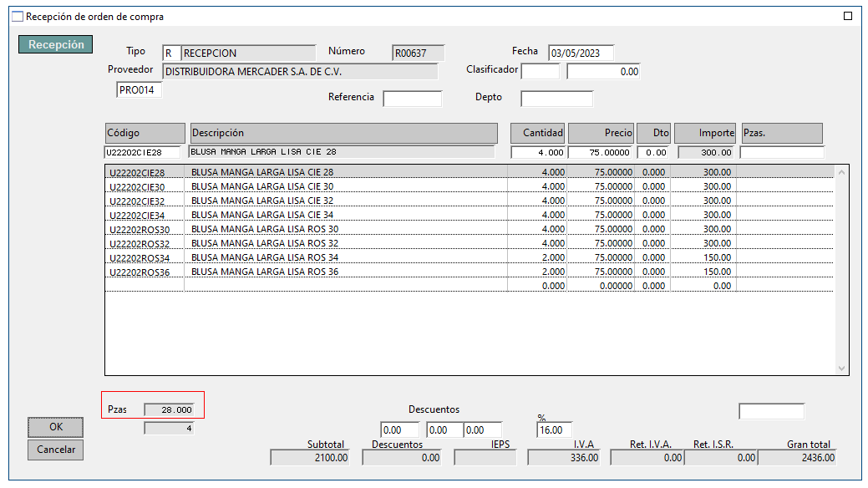Click the RECEPCION type description field
Screen dimensions: 868x488
click(x=249, y=53)
